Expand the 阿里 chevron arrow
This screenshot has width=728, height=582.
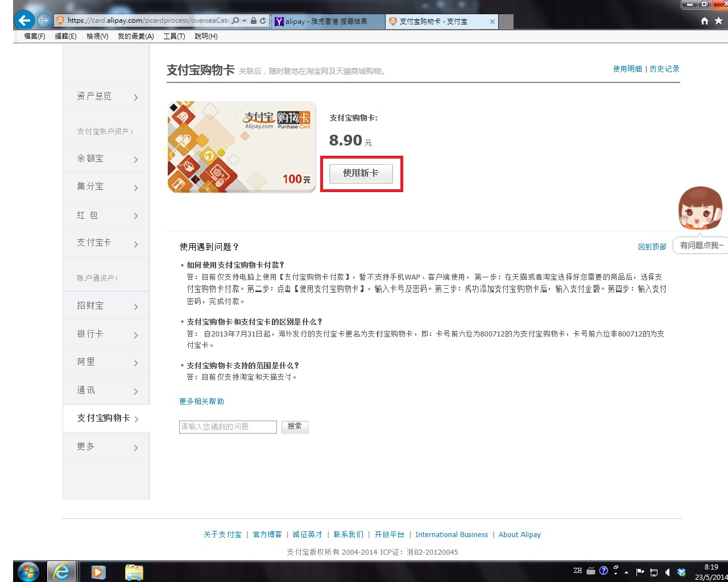point(136,363)
